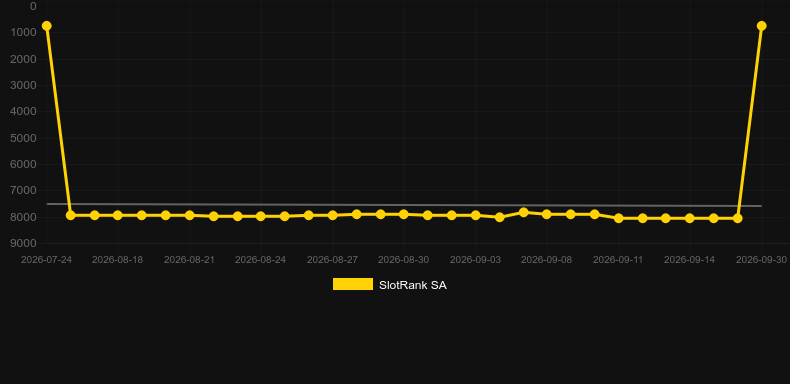Toggle the SlotRank SA legend label text
This screenshot has width=790, height=384.
[x=413, y=285]
